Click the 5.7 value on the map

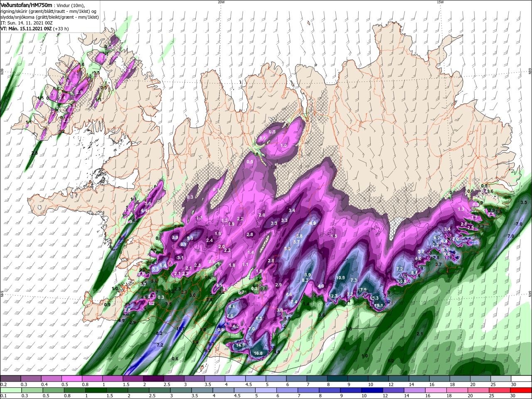296,242
